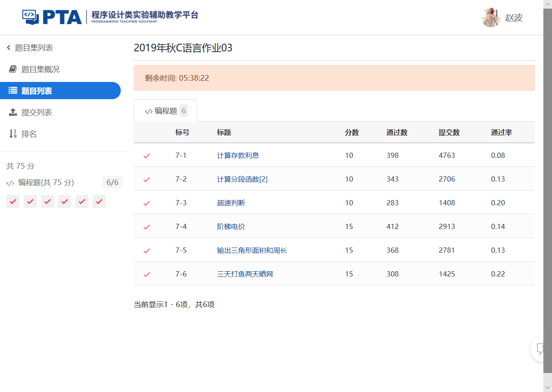The image size is (552, 392).
Task: Click the scrollbar up arrow
Action: pyautogui.click(x=548, y=4)
